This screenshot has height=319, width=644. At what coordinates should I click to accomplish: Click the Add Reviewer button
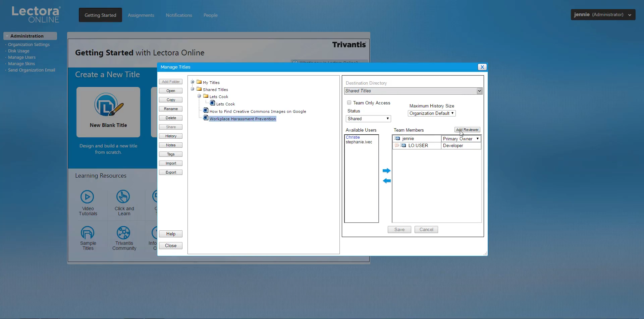[x=467, y=130]
